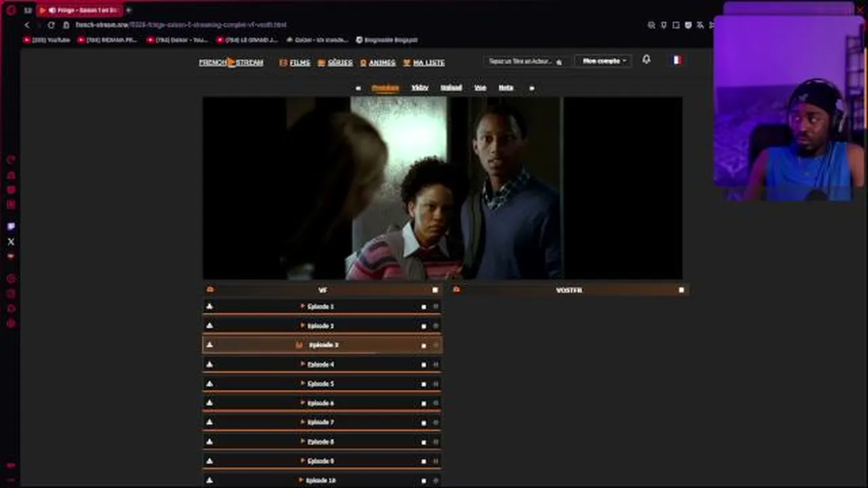Open the notifications bell
868x488 pixels.
[x=646, y=60]
